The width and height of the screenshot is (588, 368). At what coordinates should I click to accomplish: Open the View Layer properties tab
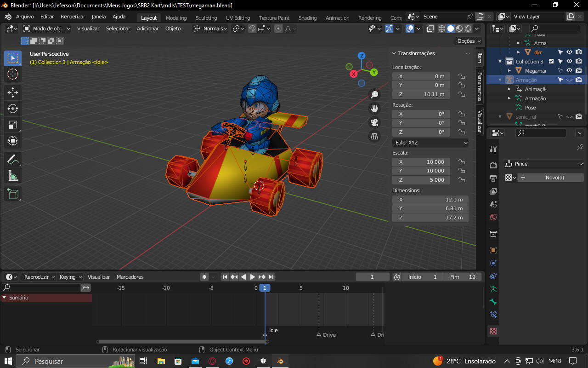(x=493, y=191)
